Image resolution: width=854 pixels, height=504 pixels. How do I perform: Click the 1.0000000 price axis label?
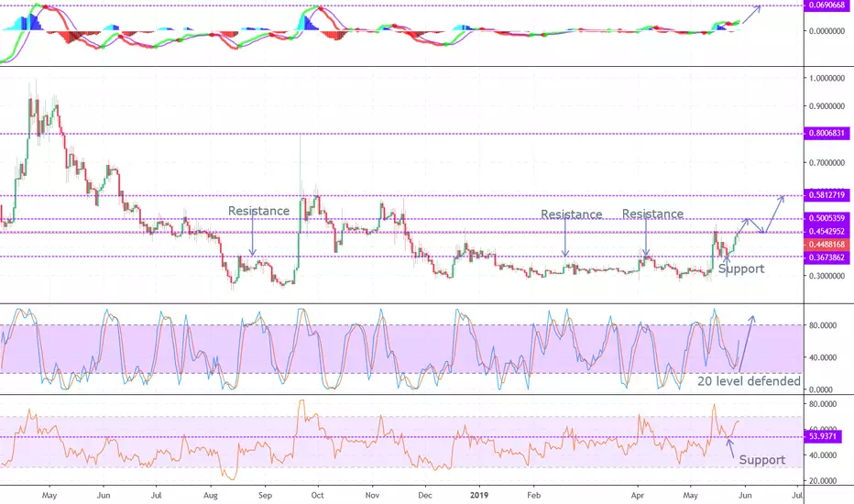pyautogui.click(x=827, y=79)
